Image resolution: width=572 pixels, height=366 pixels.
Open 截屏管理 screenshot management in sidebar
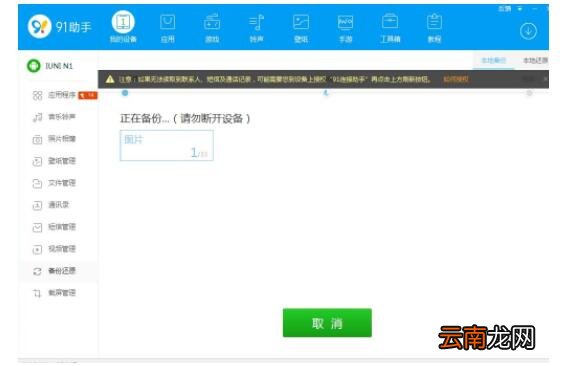54,293
